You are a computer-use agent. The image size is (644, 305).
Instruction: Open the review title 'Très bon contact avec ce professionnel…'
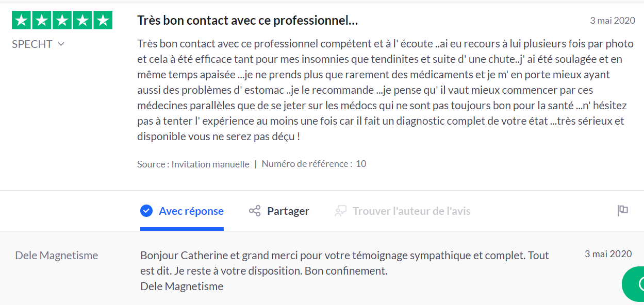click(247, 21)
